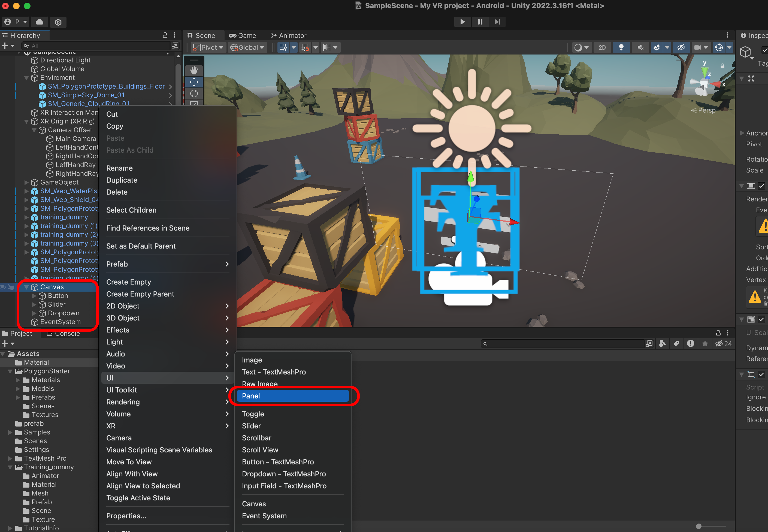Adjust the project icon size slider

coord(699,526)
